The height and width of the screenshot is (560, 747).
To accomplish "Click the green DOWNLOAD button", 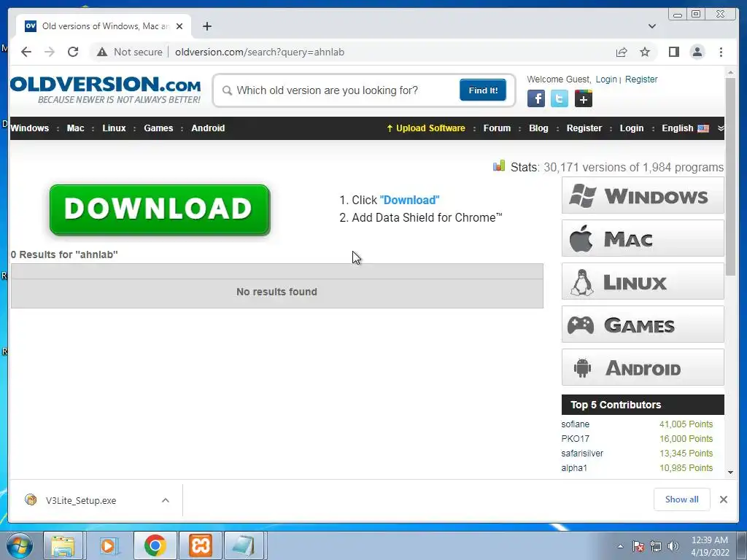I will pos(160,209).
